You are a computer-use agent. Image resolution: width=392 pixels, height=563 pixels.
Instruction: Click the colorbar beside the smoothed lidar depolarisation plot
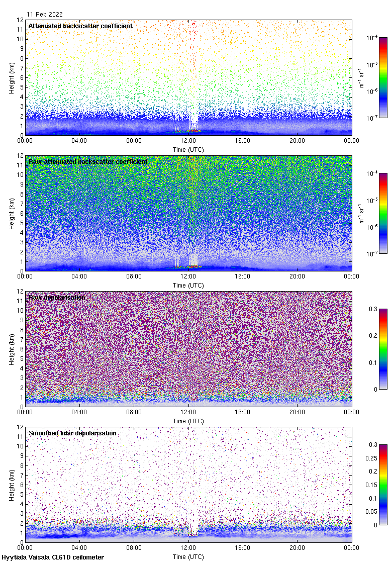[x=383, y=485]
